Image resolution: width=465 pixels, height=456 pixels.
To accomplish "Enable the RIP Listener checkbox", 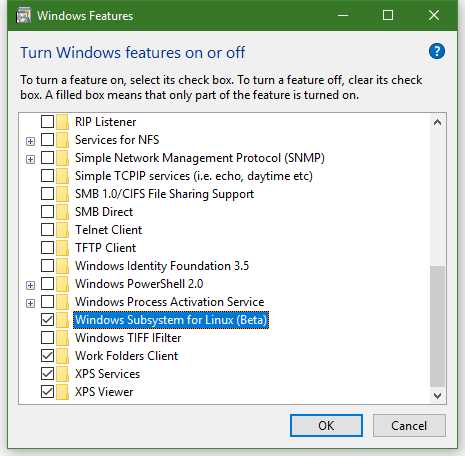I will [47, 122].
